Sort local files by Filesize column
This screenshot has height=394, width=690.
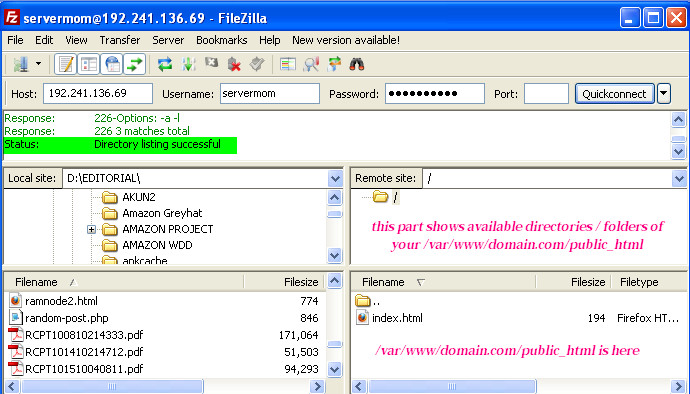tap(285, 282)
